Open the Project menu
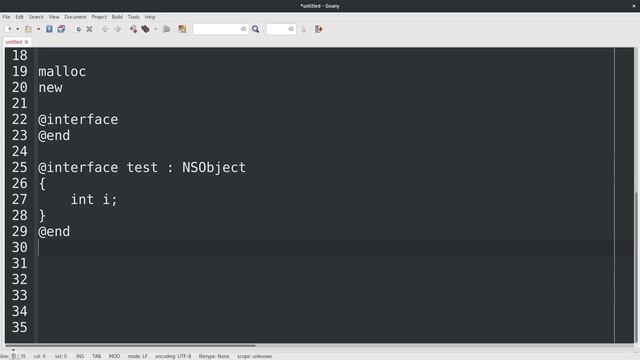Image resolution: width=640 pixels, height=360 pixels. tap(99, 17)
